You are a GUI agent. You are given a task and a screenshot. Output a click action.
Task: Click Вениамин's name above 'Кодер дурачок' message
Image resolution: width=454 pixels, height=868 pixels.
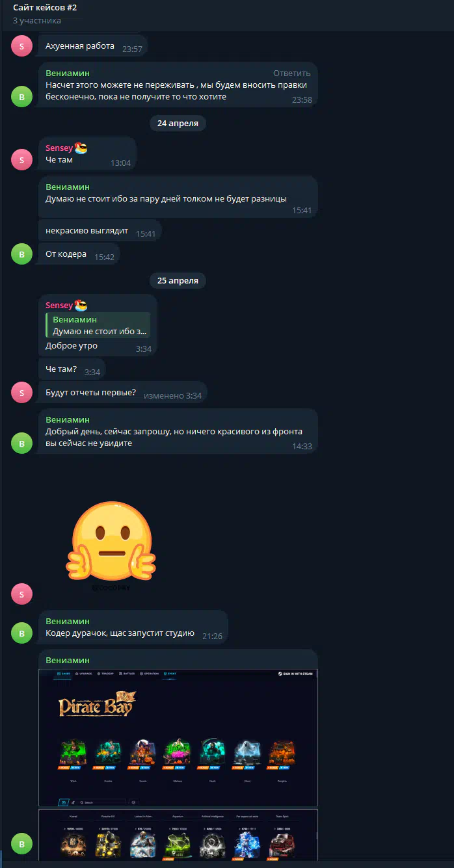pyautogui.click(x=68, y=621)
